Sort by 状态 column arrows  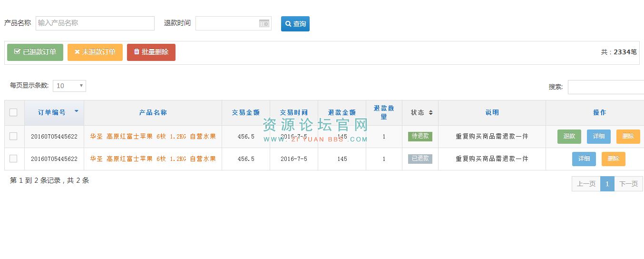click(x=430, y=113)
